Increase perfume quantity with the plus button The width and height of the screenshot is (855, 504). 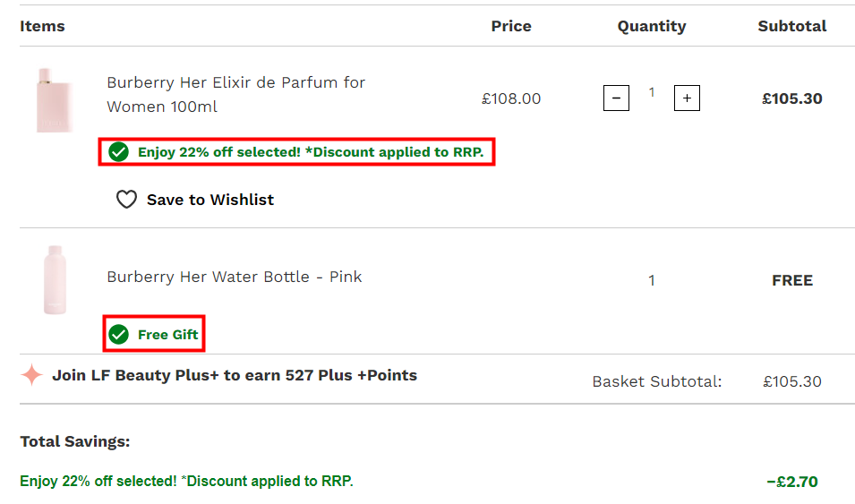(687, 98)
